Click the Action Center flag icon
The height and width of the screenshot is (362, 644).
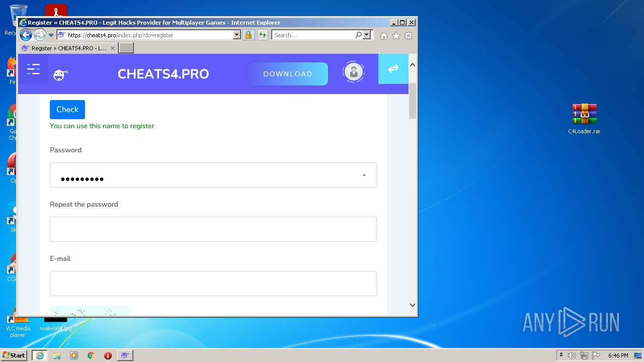tap(596, 355)
